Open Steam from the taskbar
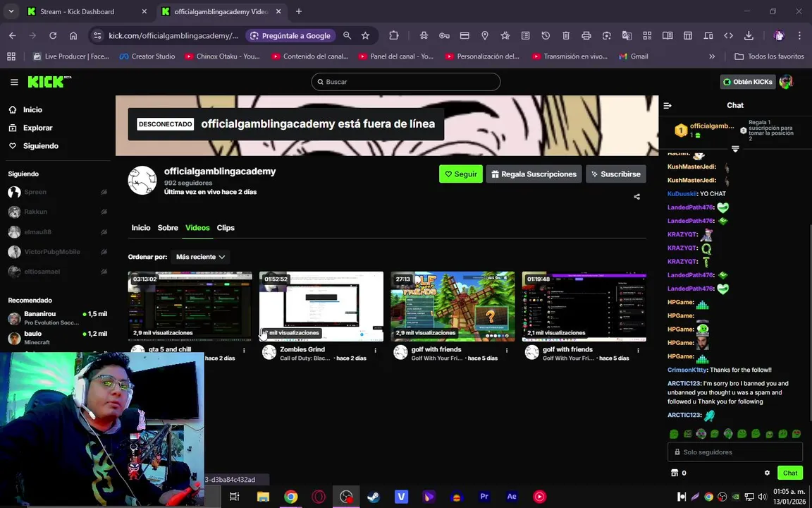This screenshot has width=812, height=508. point(374,497)
